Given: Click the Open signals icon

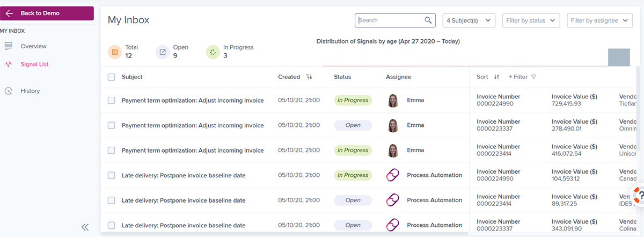Looking at the screenshot, I should 163,52.
